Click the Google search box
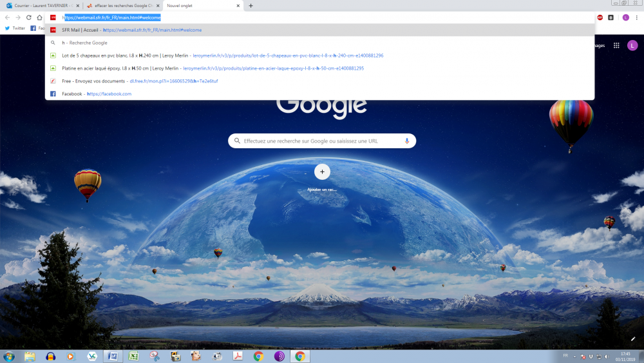 tap(322, 141)
